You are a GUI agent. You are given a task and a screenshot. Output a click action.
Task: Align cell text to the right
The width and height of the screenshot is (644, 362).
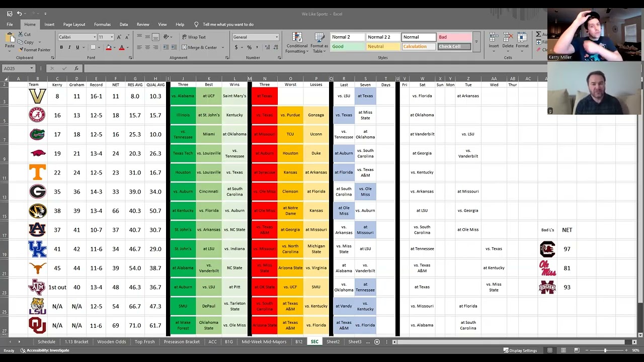(155, 47)
